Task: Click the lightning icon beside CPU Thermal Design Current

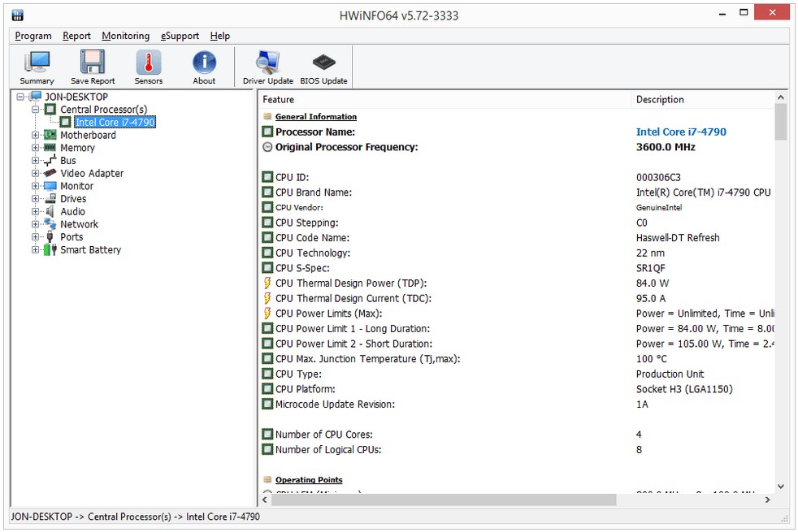Action: pos(267,299)
